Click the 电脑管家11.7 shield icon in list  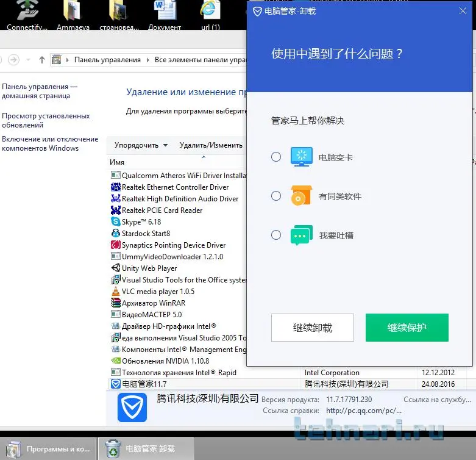(116, 384)
